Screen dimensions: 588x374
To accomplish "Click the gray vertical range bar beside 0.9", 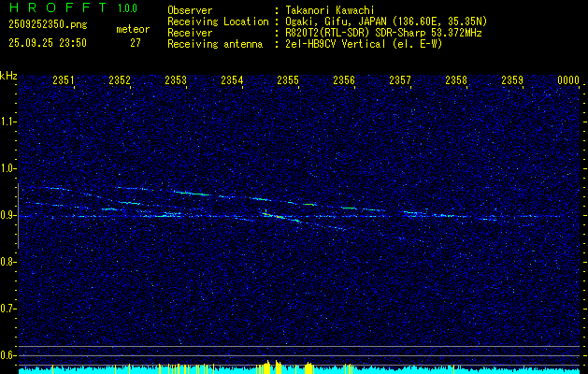I will point(18,216).
